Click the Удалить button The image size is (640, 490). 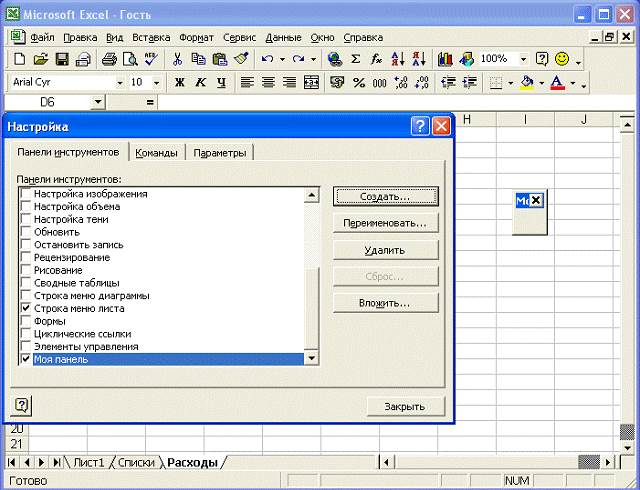coord(385,250)
